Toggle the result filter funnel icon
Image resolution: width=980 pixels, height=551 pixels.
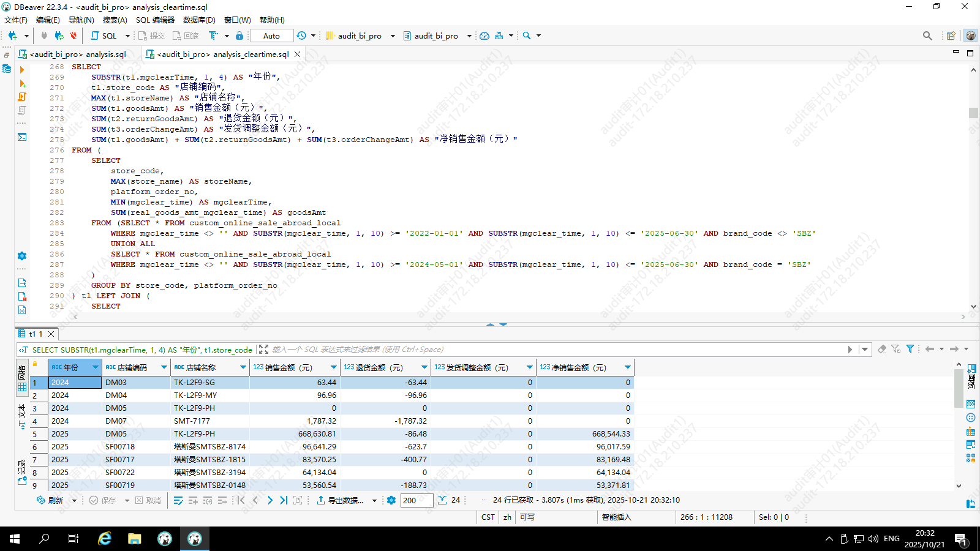pyautogui.click(x=910, y=349)
